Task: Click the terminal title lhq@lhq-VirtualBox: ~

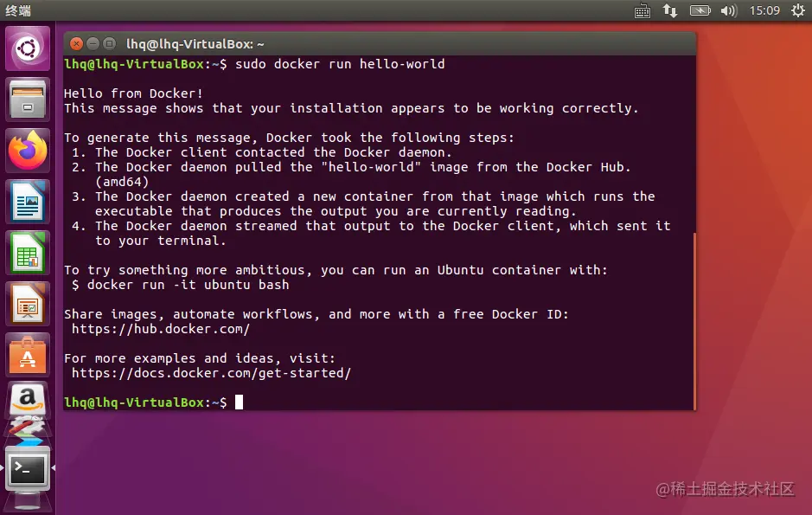Action: click(x=195, y=44)
